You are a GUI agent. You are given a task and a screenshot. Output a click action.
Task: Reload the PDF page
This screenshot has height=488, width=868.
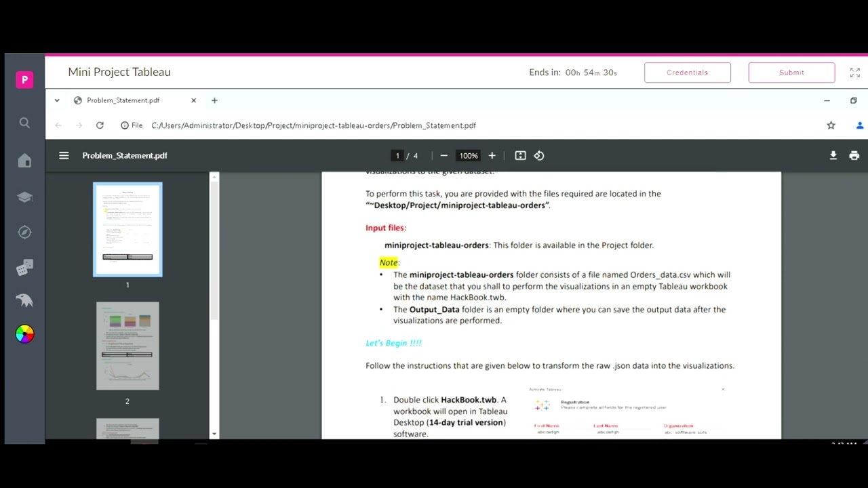pyautogui.click(x=100, y=125)
